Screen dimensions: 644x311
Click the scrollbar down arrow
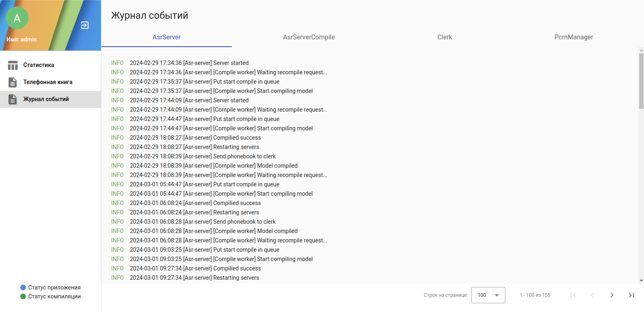641,281
